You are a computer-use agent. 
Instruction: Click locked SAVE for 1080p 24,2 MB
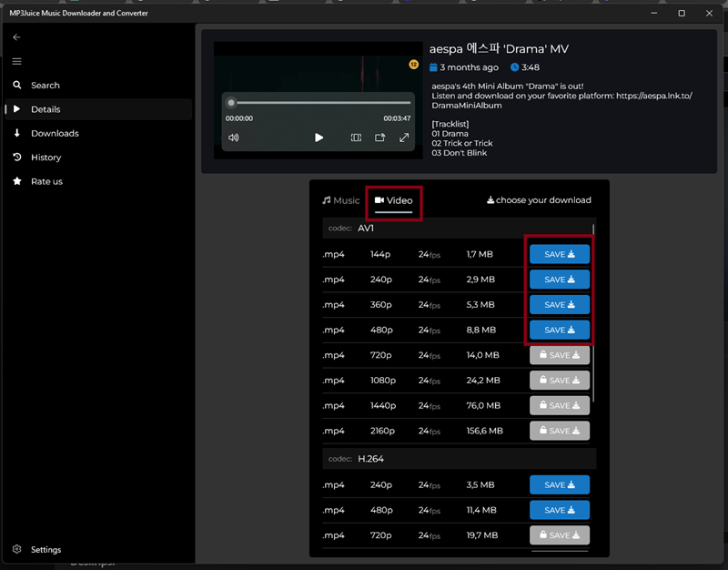pyautogui.click(x=560, y=380)
